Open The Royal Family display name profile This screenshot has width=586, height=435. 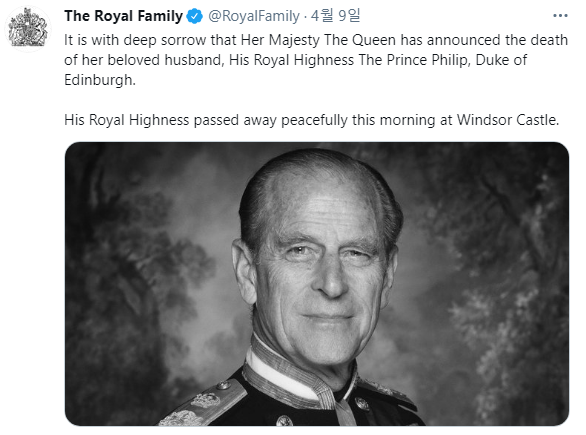click(x=123, y=16)
